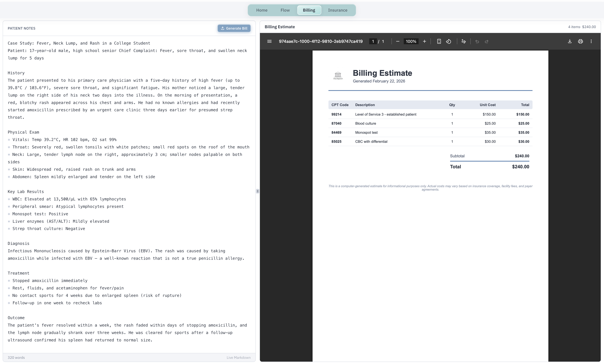Print the billing estimate PDF
The width and height of the screenshot is (604, 364).
tap(580, 41)
